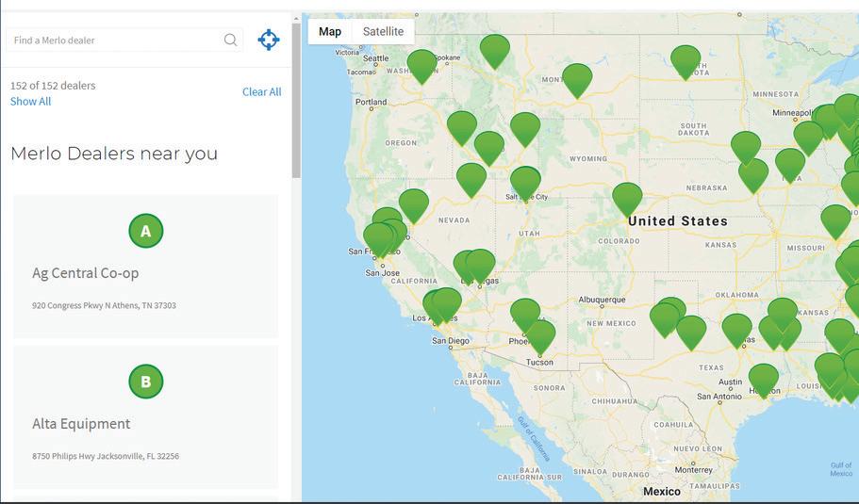
Task: Switch to the Map view tab
Action: click(330, 32)
